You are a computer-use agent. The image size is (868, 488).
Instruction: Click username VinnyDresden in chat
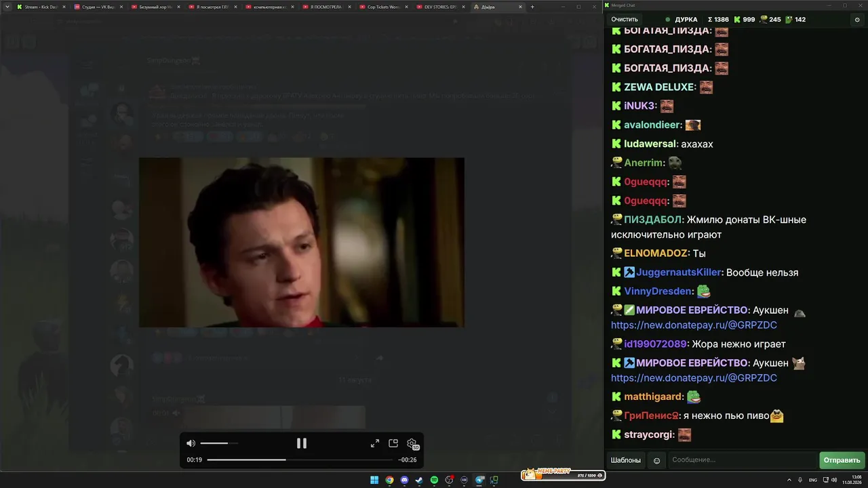pos(658,291)
